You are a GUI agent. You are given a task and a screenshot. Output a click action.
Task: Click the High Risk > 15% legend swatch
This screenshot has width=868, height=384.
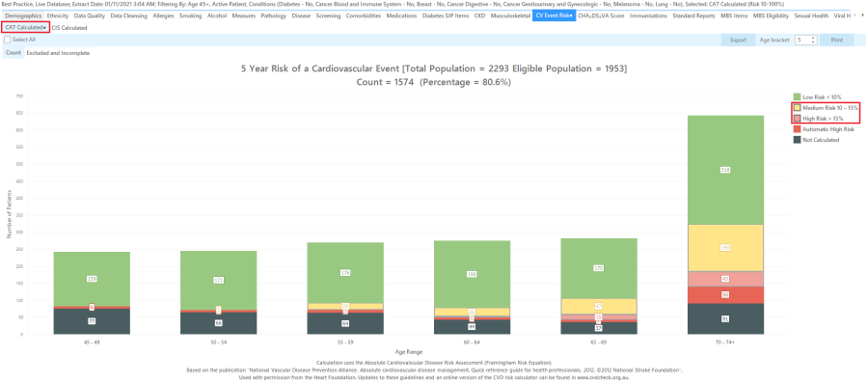pyautogui.click(x=798, y=118)
